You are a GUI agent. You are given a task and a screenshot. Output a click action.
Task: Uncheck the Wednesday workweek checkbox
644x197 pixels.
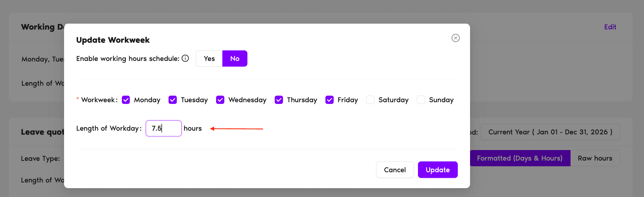pos(220,100)
